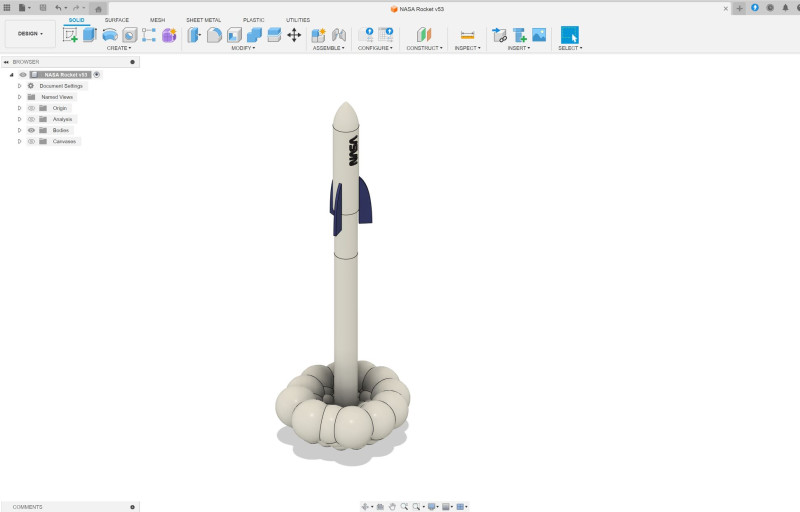The width and height of the screenshot is (800, 512).
Task: Select the Extrude tool
Action: point(90,35)
